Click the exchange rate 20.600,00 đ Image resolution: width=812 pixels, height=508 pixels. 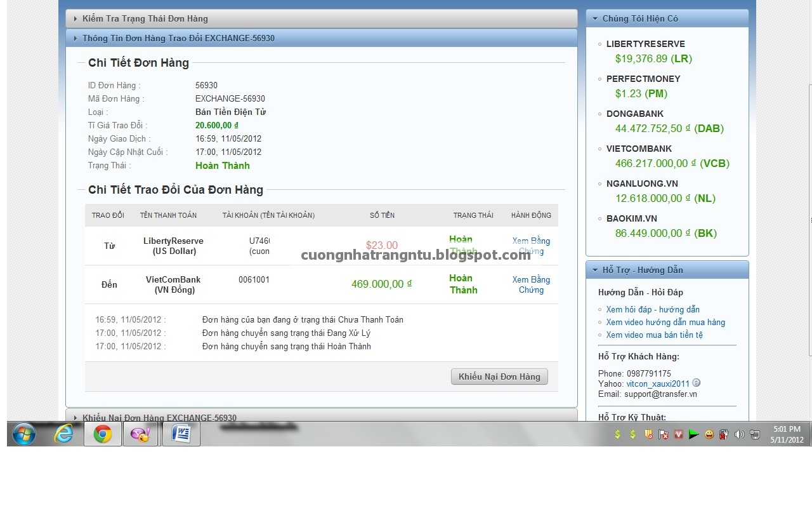(217, 125)
